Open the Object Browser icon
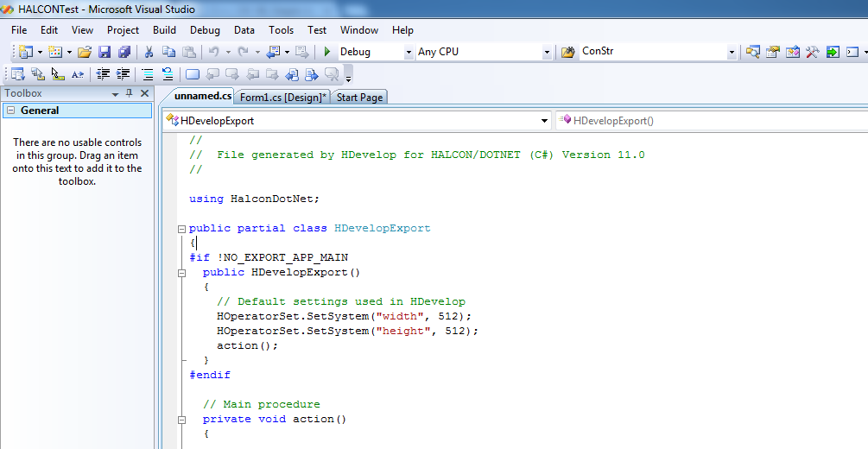The image size is (868, 449). 793,52
